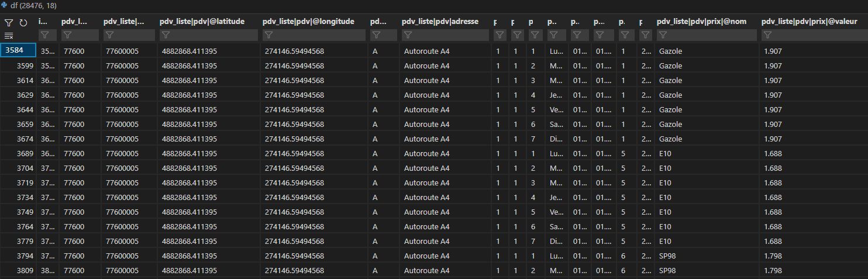
Task: Click funnel icon in latitude filter box
Action: coord(166,36)
